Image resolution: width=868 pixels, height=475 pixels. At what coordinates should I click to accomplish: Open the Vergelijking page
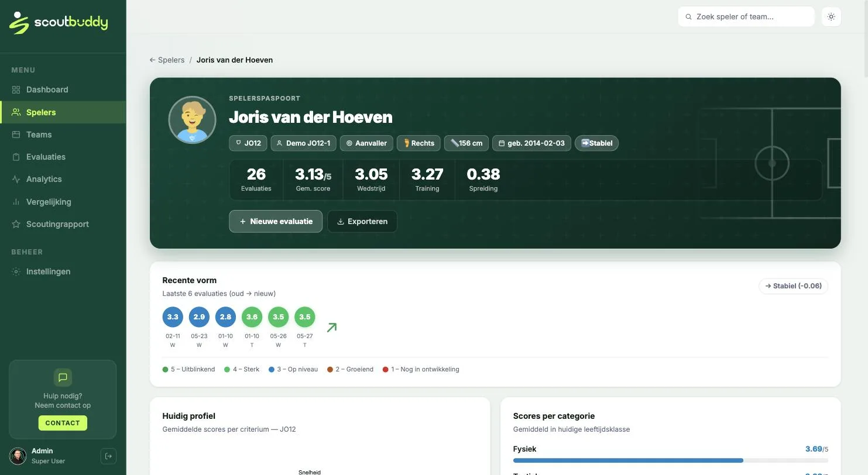pyautogui.click(x=63, y=202)
